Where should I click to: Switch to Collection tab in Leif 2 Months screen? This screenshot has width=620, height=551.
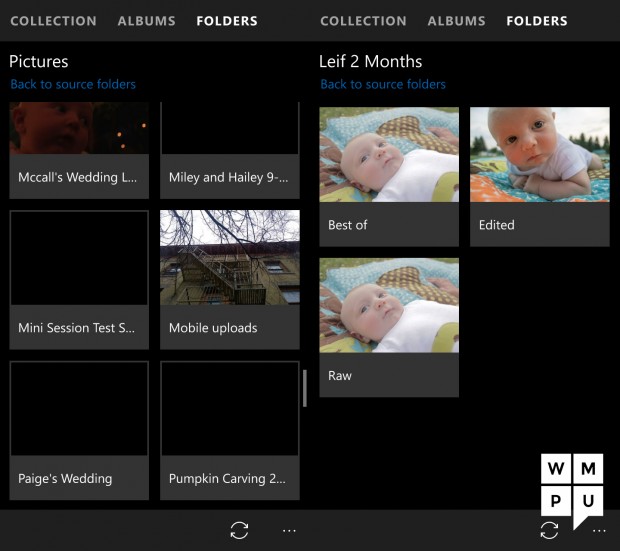(x=363, y=21)
